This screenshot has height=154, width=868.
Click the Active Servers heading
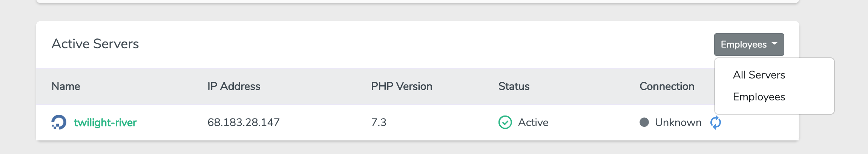coord(95,44)
